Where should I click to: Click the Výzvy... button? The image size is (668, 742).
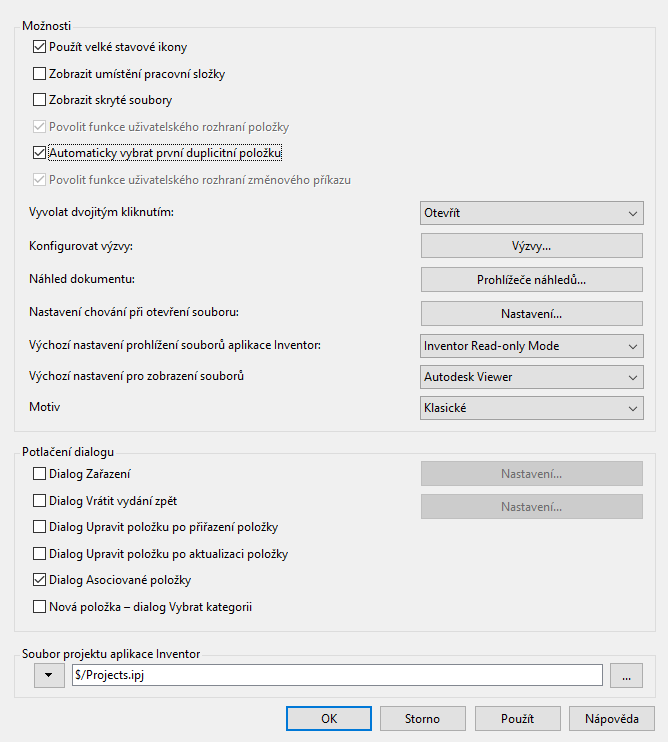click(532, 246)
